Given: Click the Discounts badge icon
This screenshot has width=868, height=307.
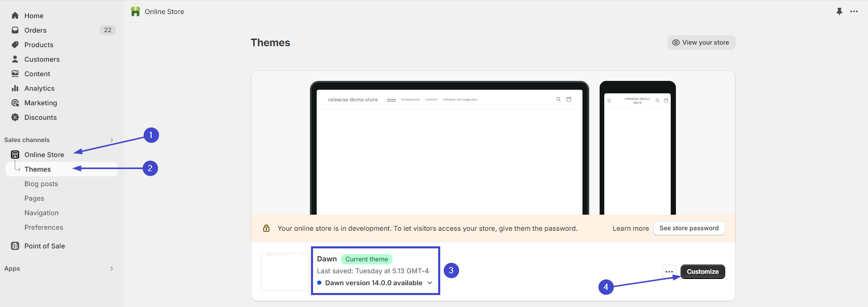Looking at the screenshot, I should pyautogui.click(x=15, y=117).
